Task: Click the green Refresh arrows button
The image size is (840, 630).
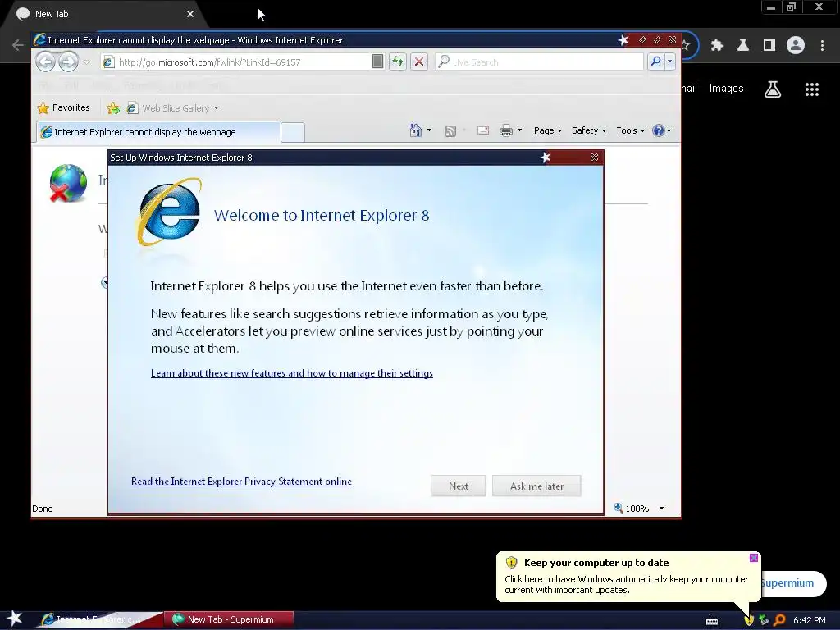Action: (398, 62)
